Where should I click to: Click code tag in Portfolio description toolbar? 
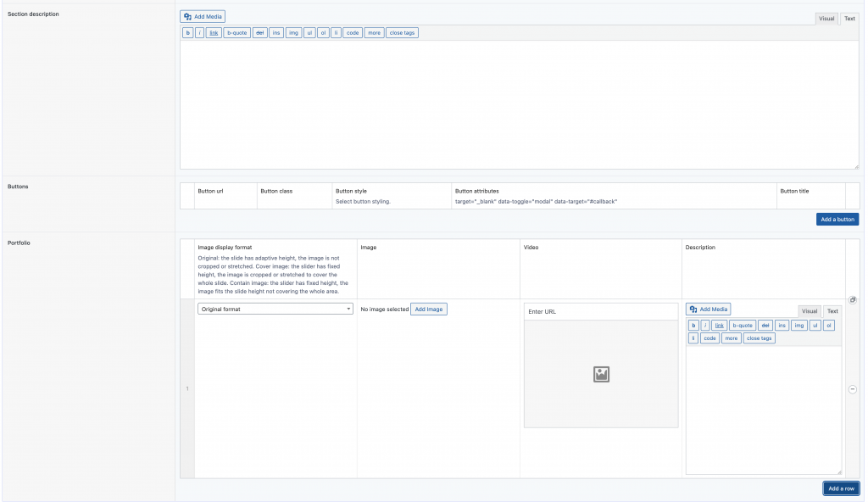point(709,338)
